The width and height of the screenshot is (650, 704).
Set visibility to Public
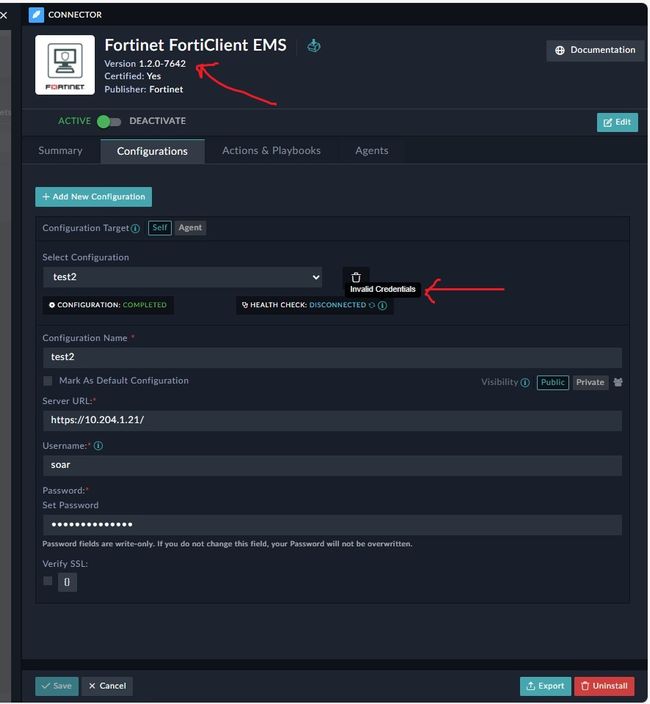[x=553, y=383]
